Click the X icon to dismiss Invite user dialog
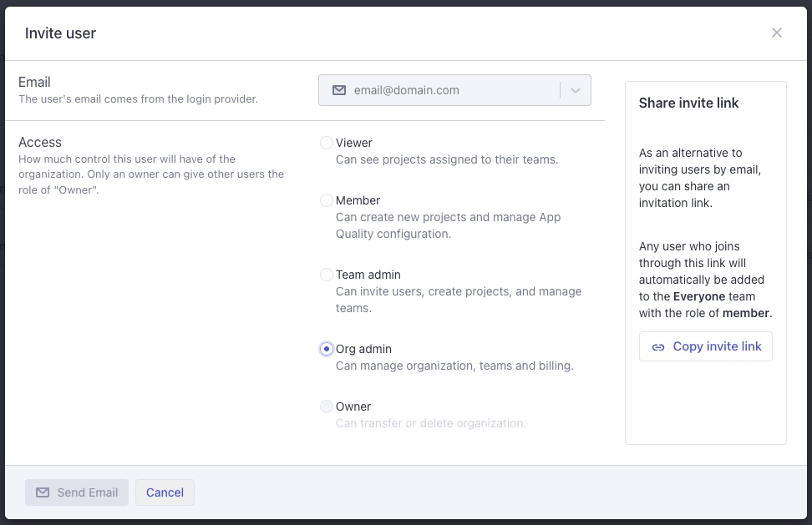812x525 pixels. (777, 33)
